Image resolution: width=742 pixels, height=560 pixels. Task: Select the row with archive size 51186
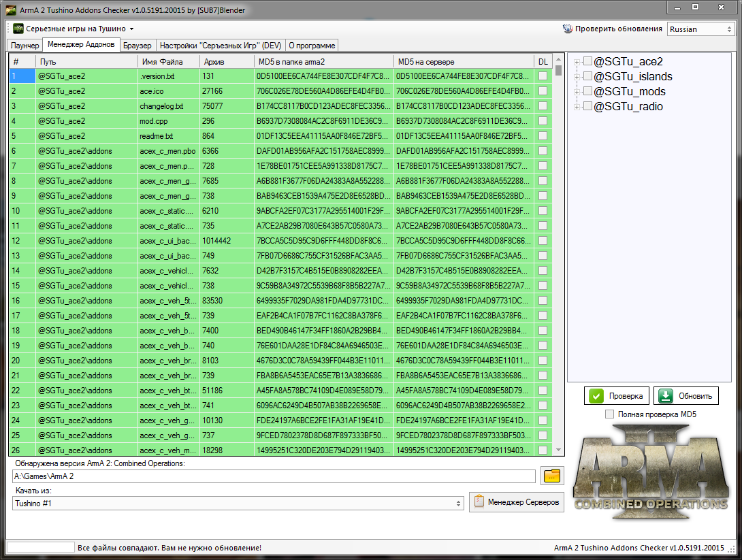[280, 391]
